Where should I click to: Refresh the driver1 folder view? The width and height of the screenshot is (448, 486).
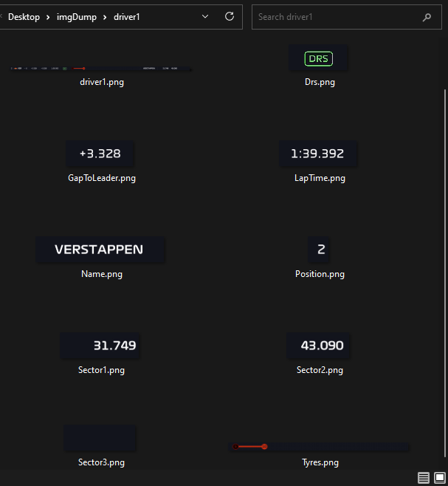(230, 16)
